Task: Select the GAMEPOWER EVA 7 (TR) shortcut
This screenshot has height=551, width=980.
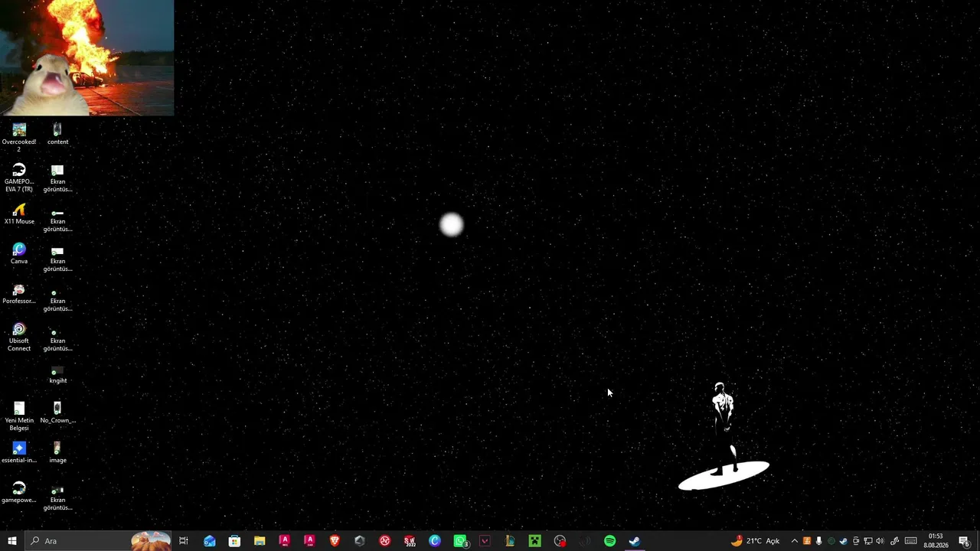Action: click(x=19, y=178)
